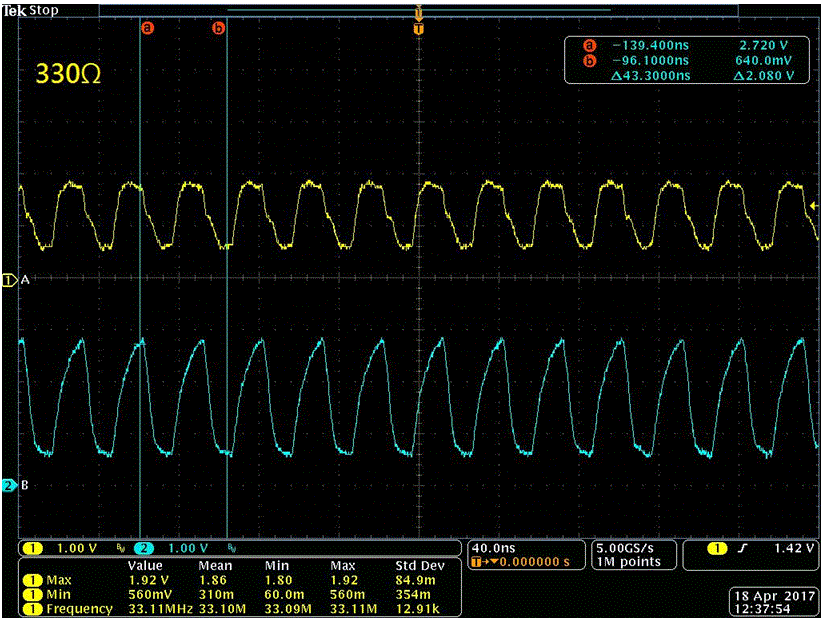Select cursor a marker at top

(x=148, y=27)
